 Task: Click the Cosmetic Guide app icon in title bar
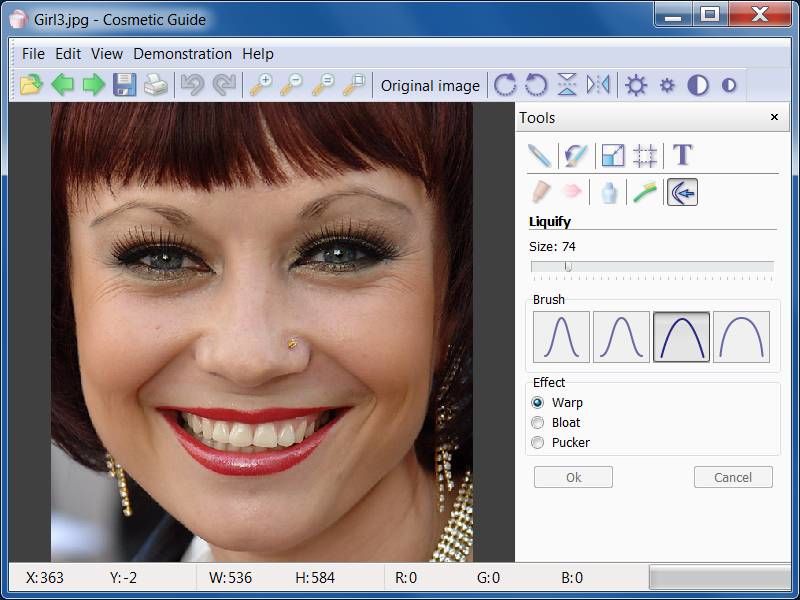pyautogui.click(x=19, y=19)
